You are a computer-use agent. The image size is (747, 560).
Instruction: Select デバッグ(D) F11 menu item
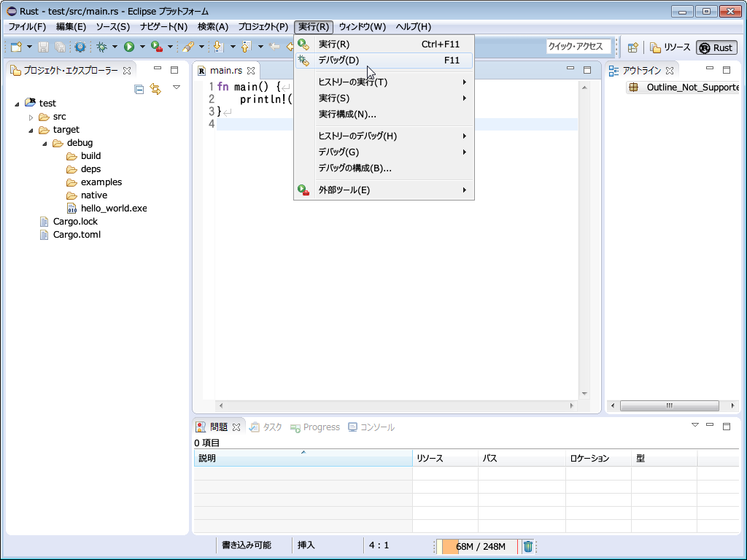tap(384, 60)
